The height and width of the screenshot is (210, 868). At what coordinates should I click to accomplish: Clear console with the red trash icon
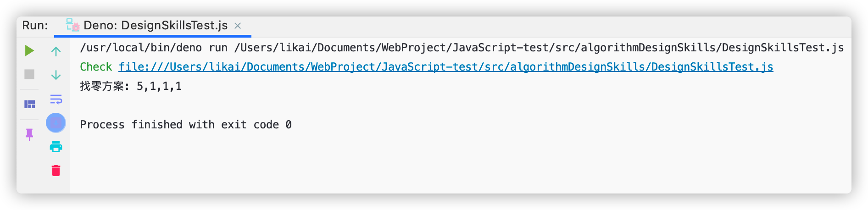click(56, 171)
